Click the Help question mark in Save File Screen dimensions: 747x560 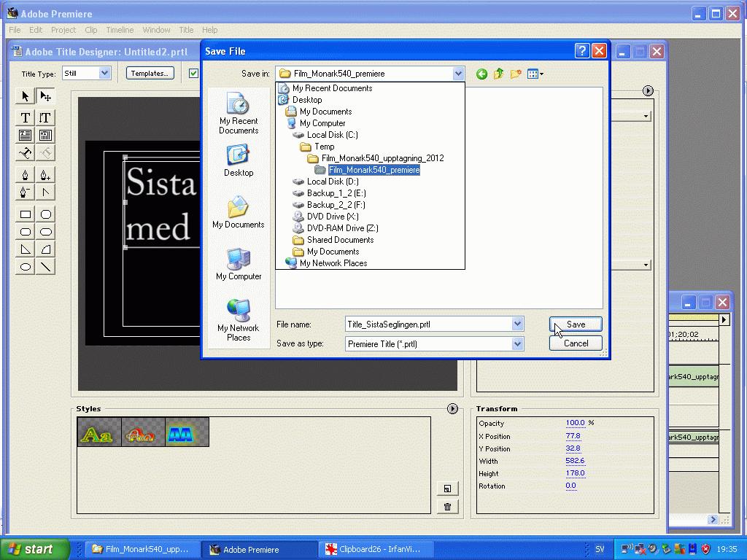coord(582,51)
